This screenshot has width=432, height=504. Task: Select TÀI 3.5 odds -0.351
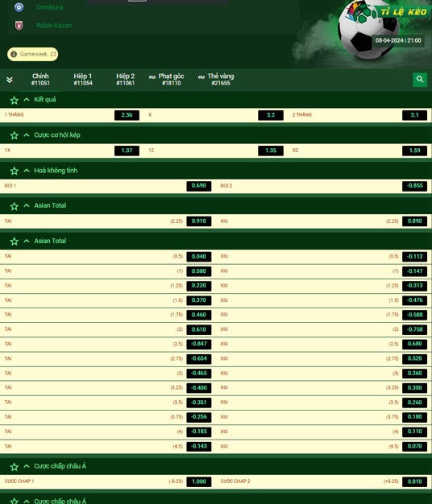pyautogui.click(x=199, y=403)
